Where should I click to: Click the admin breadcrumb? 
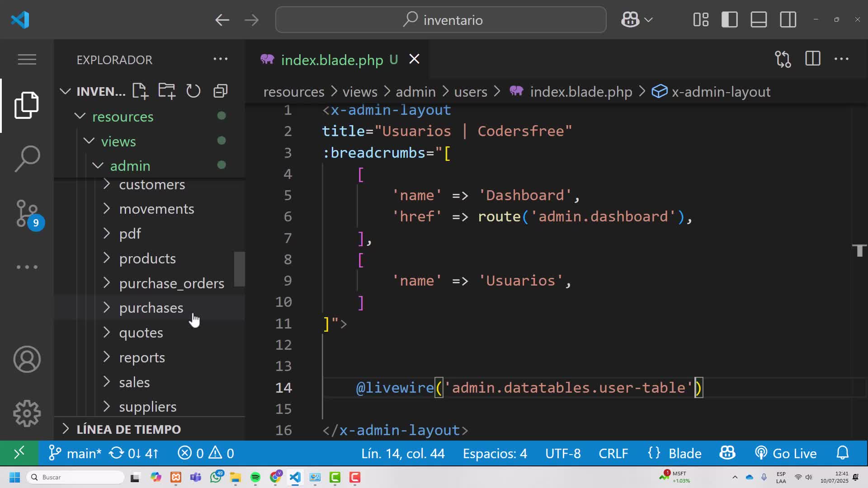click(x=415, y=92)
